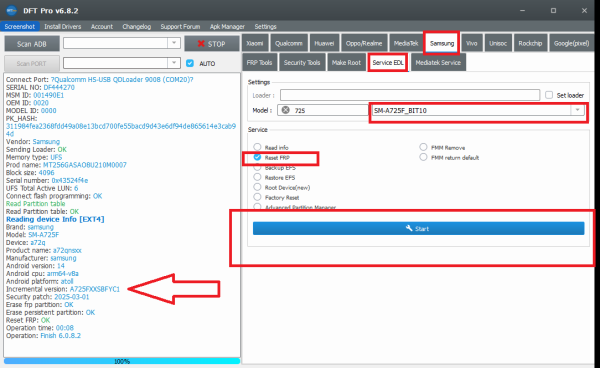Click the Scan ADB button
Image resolution: width=600 pixels, height=368 pixels.
(32, 44)
